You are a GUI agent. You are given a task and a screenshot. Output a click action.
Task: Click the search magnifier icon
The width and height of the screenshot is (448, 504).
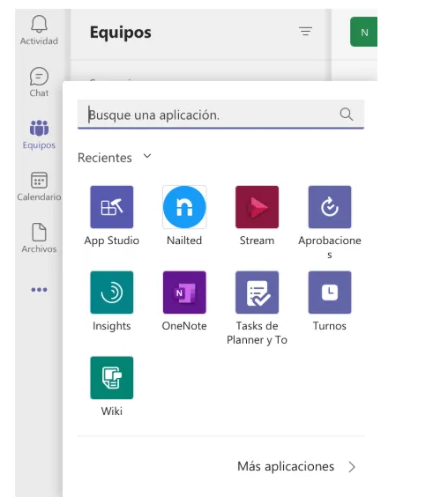pyautogui.click(x=347, y=115)
